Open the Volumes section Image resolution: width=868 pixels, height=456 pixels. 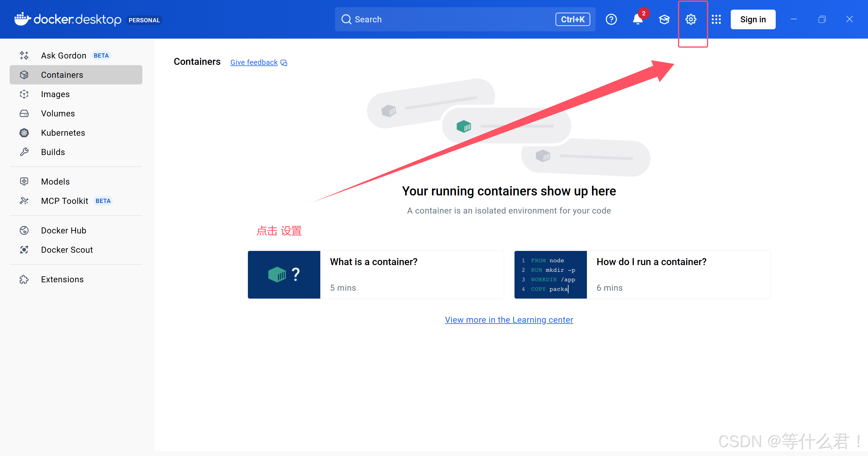tap(58, 114)
